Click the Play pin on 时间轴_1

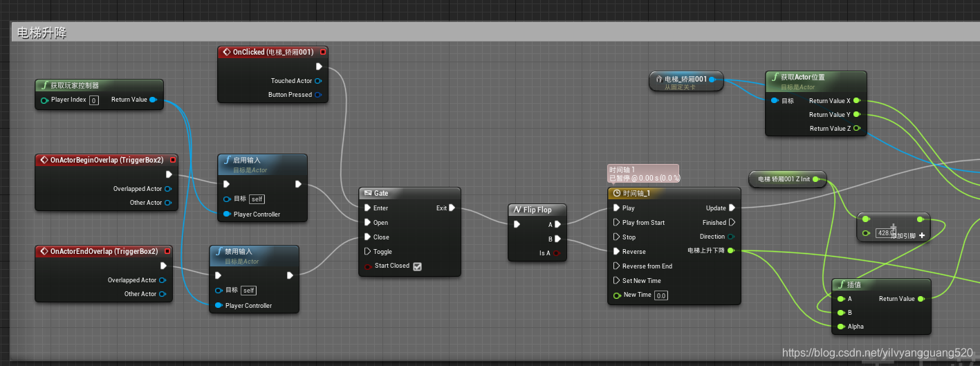pos(616,208)
